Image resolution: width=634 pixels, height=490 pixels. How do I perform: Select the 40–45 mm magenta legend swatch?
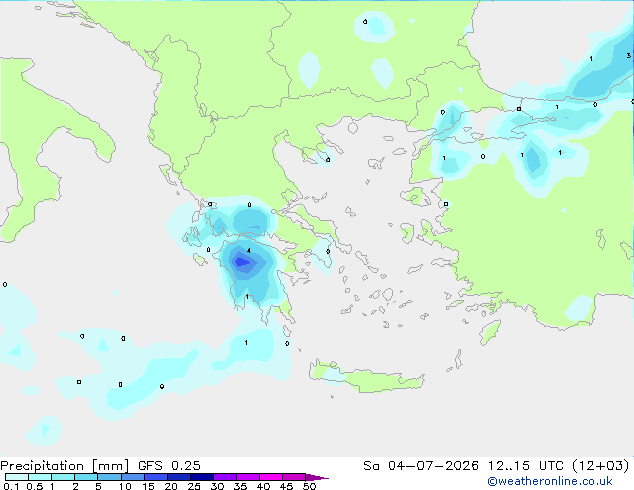(x=271, y=477)
